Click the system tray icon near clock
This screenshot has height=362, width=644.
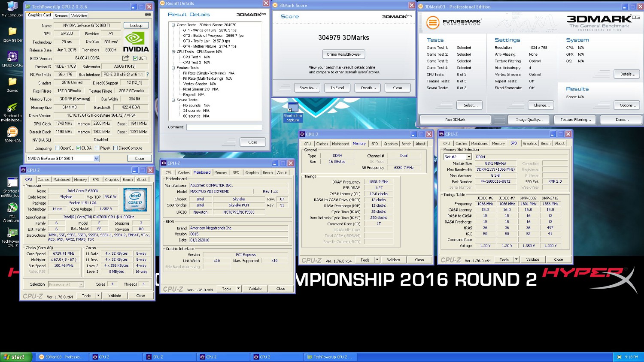pos(619,357)
